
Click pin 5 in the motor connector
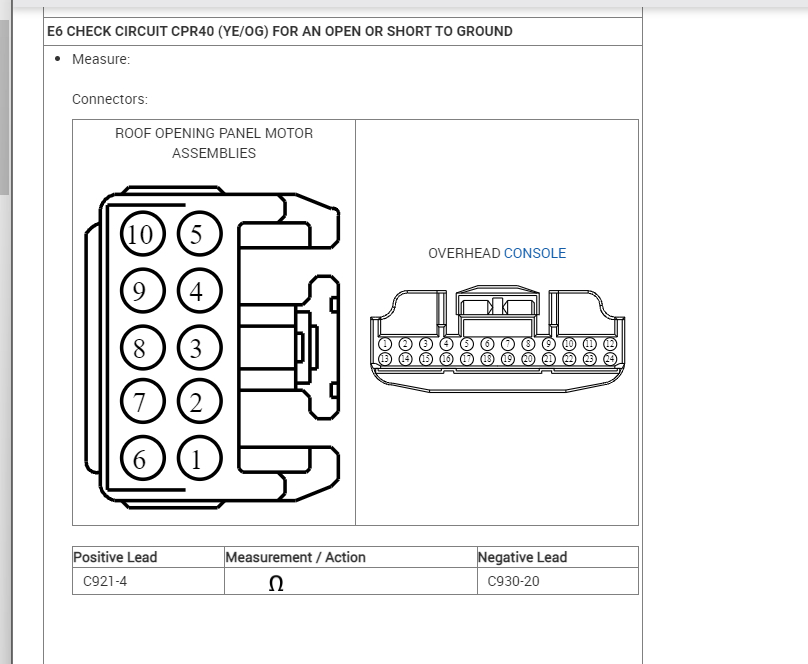(199, 234)
